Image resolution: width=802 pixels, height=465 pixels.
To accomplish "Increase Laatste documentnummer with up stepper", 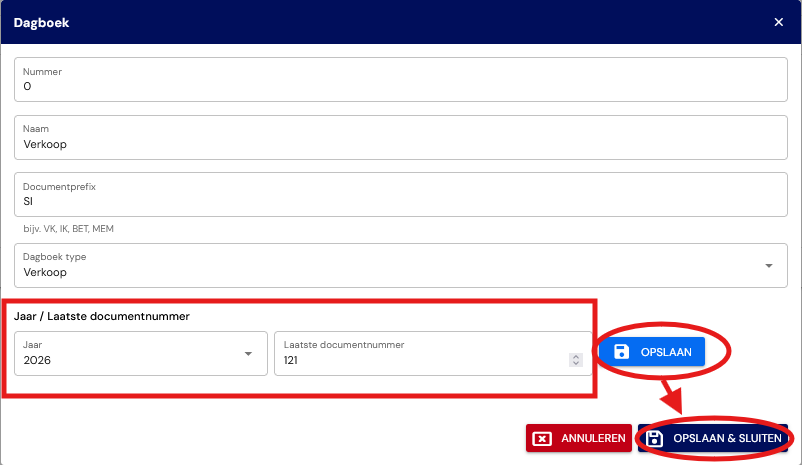I will 576,357.
